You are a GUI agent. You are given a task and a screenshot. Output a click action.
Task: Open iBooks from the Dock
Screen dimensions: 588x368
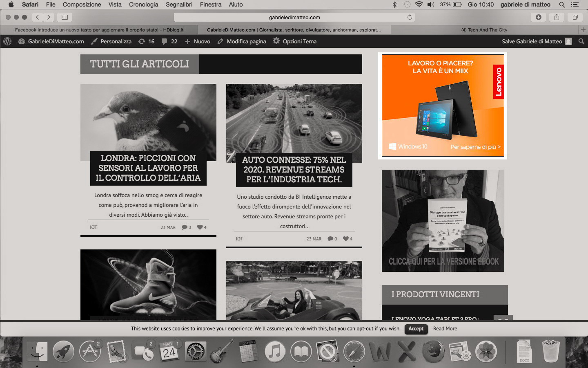[x=301, y=351]
